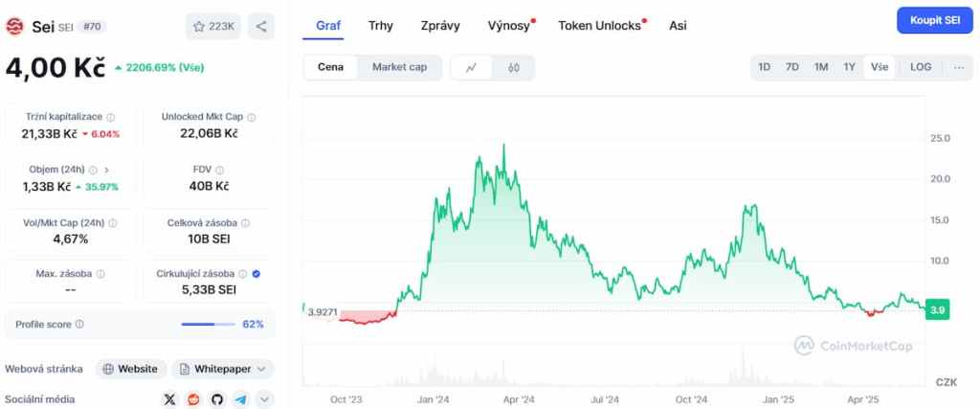980x409 pixels.
Task: Add Sei to watchlist with star
Action: [213, 27]
